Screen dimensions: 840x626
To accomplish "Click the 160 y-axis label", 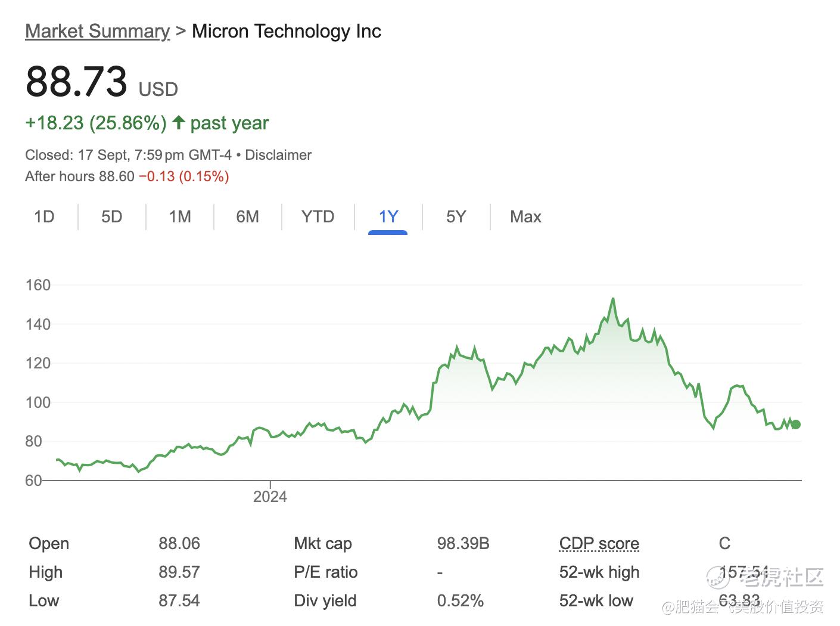I will click(38, 285).
